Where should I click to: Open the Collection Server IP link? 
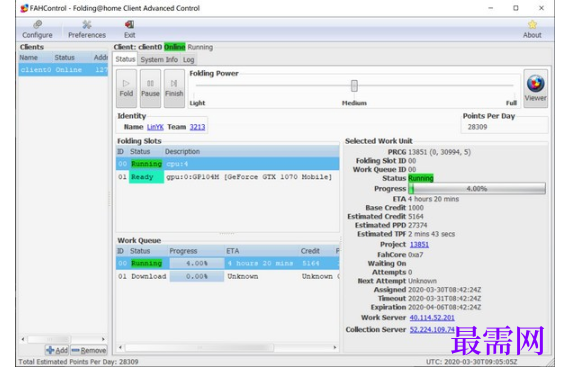pyautogui.click(x=432, y=330)
